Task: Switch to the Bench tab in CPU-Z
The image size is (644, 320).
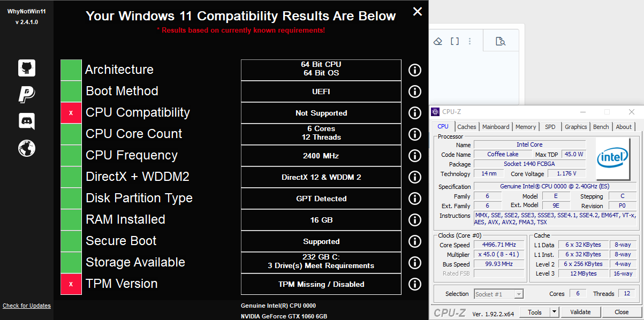Action: click(x=601, y=127)
